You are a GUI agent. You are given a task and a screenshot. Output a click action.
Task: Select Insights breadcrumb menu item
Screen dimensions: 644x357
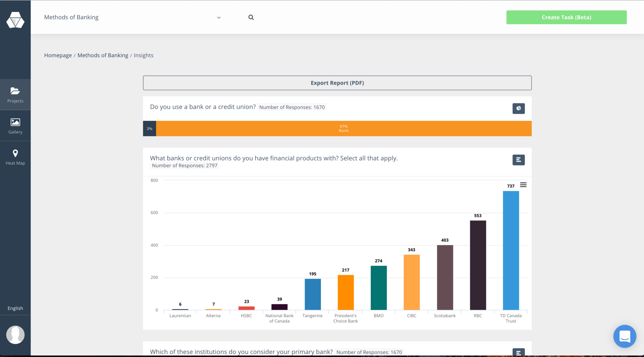tap(143, 55)
